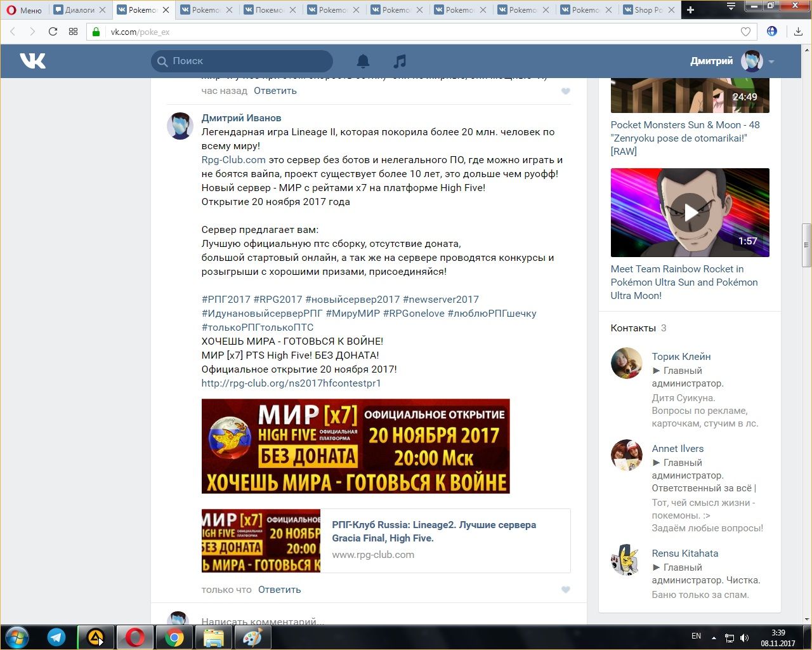The image size is (812, 650).
Task: Open Дмитрий profile avatar in header
Action: click(752, 61)
